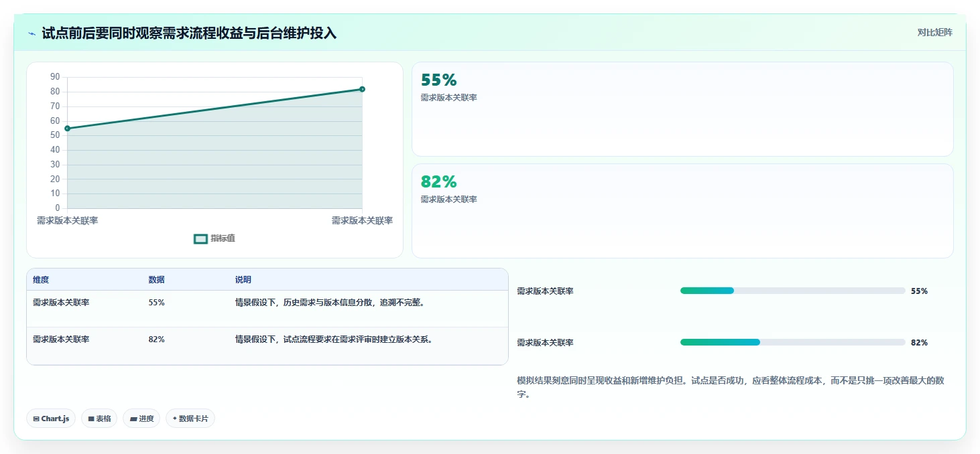Click the chart data point at value 82
The image size is (980, 454).
(362, 89)
